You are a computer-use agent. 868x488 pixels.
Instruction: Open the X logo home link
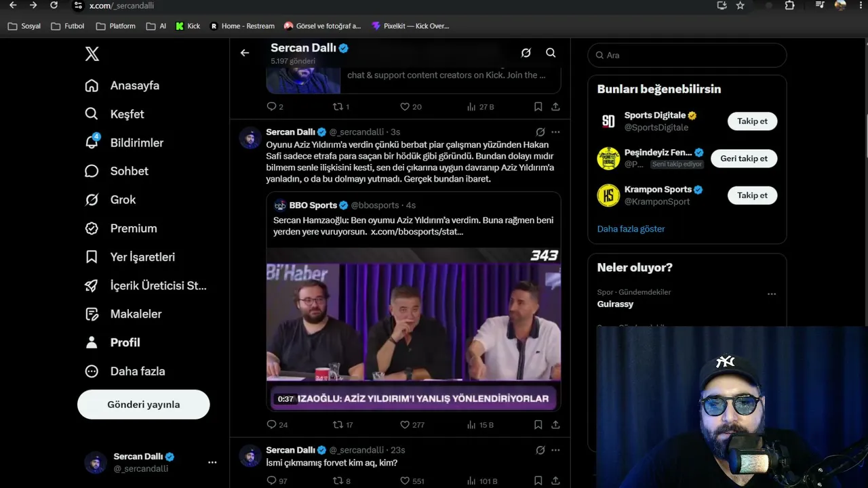[92, 54]
